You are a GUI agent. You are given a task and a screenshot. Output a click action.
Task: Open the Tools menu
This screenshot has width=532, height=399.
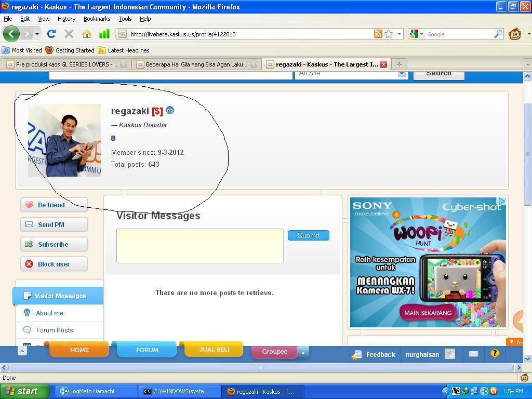pyautogui.click(x=125, y=19)
